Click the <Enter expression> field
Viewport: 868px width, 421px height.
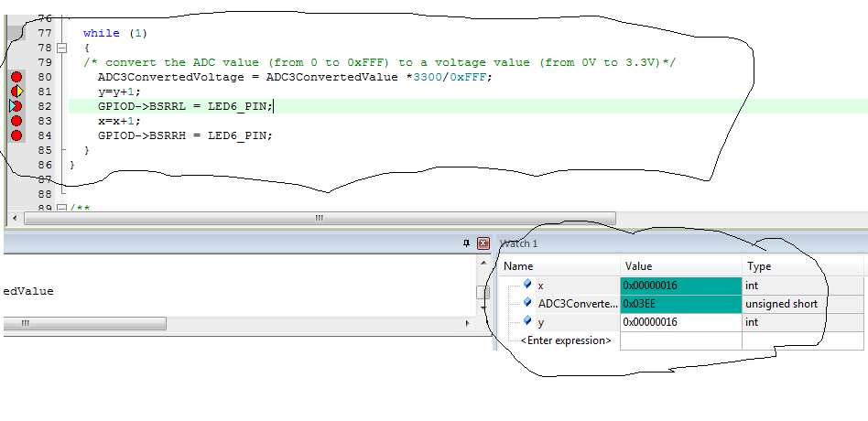(566, 340)
